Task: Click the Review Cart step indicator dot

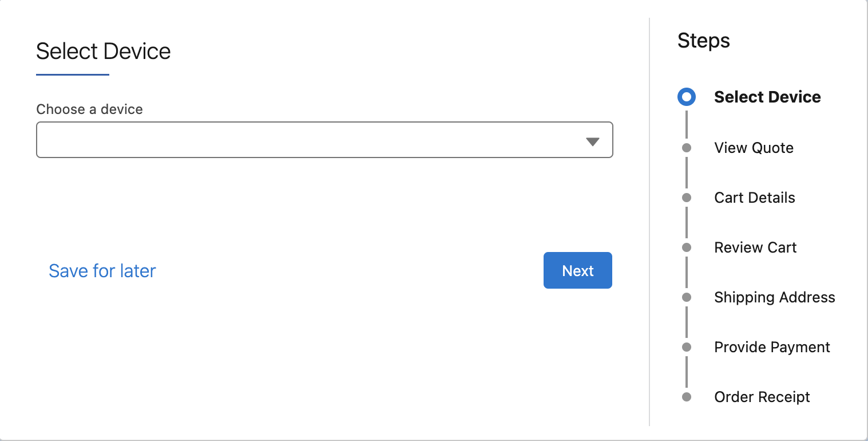Action: click(686, 247)
